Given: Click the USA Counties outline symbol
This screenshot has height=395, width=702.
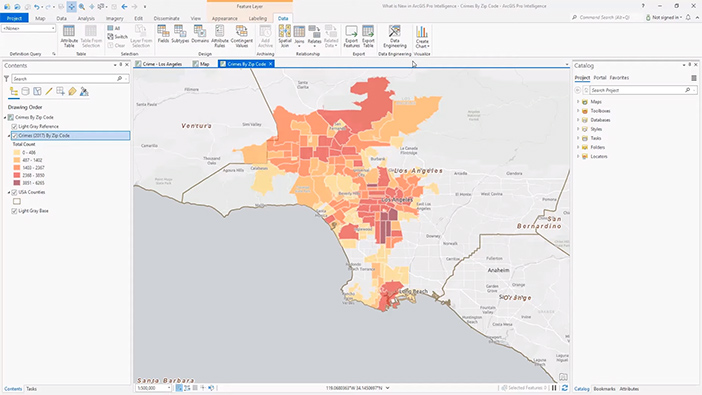Looking at the screenshot, I should [x=17, y=202].
